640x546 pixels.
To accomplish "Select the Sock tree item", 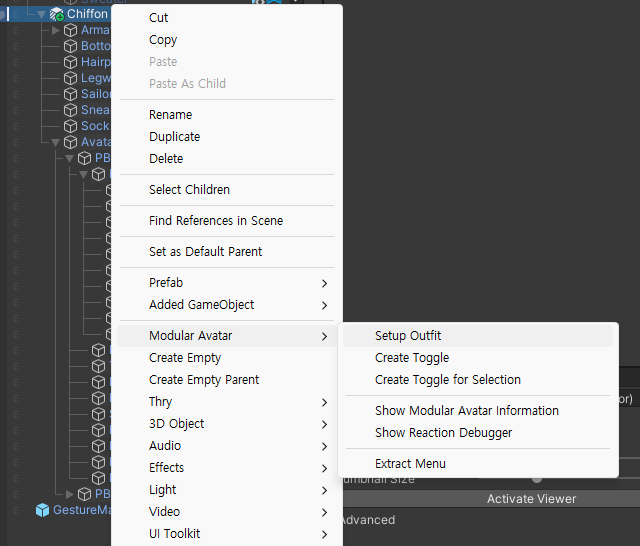I will [95, 126].
